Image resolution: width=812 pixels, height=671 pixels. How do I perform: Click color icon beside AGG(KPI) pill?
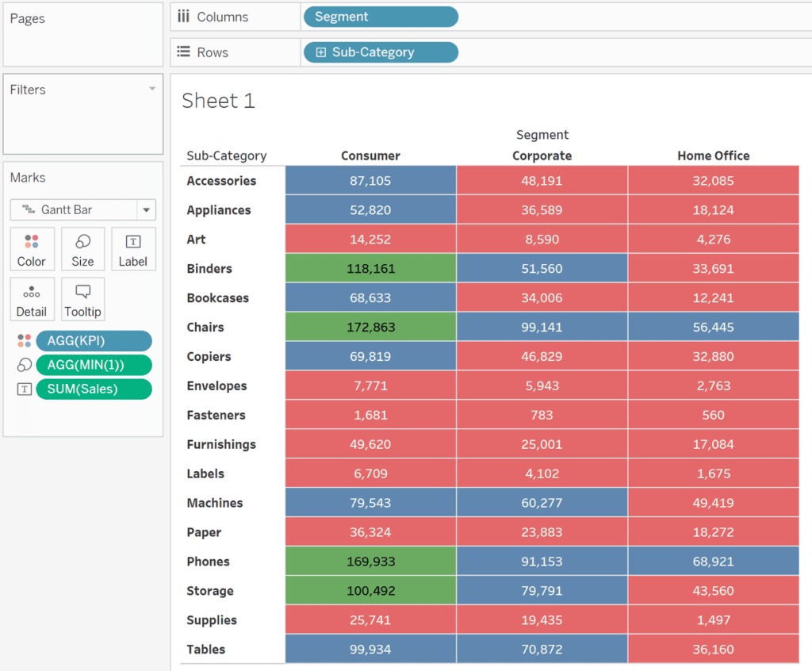click(x=24, y=341)
